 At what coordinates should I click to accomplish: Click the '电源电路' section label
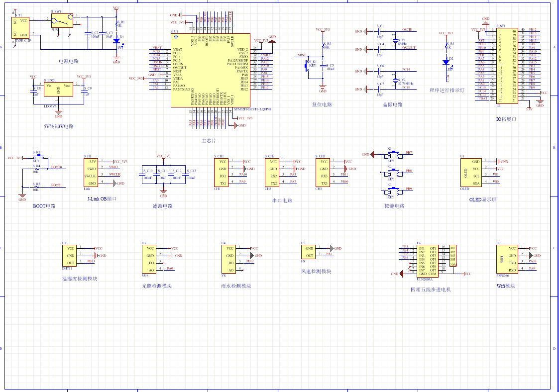[68, 62]
